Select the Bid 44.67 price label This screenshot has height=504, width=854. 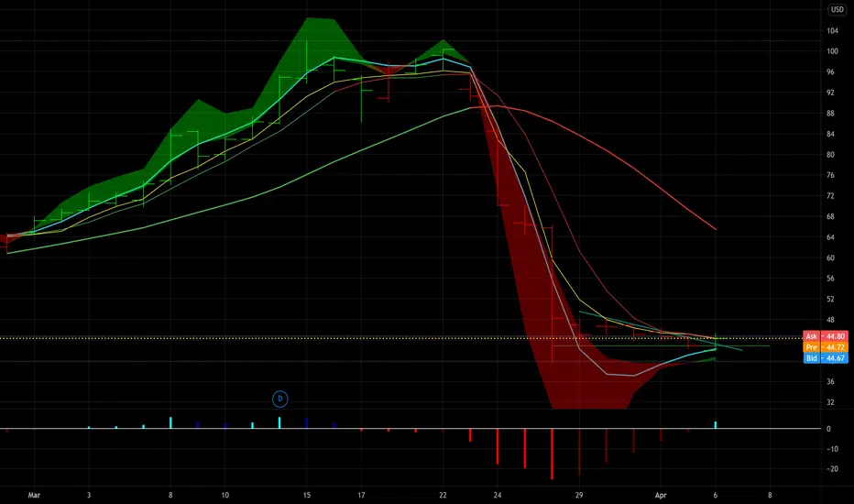click(826, 358)
